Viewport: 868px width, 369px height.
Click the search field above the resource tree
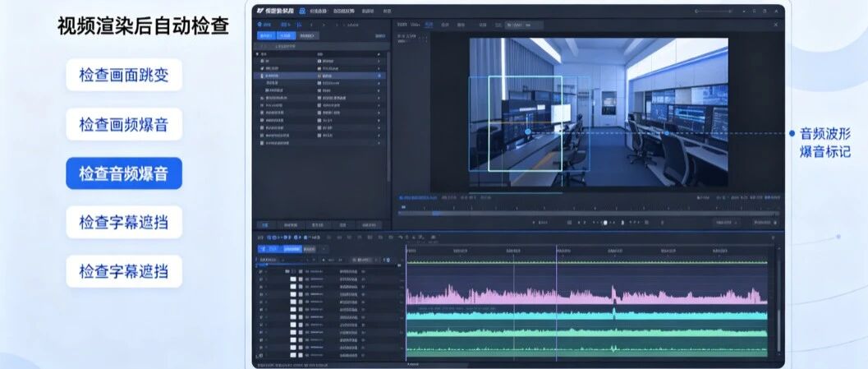(x=321, y=47)
